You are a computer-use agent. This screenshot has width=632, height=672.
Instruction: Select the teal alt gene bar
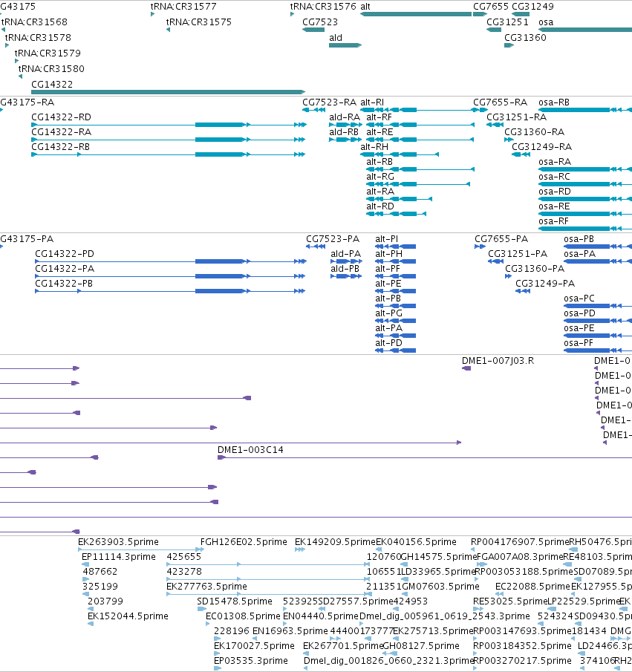pos(416,14)
